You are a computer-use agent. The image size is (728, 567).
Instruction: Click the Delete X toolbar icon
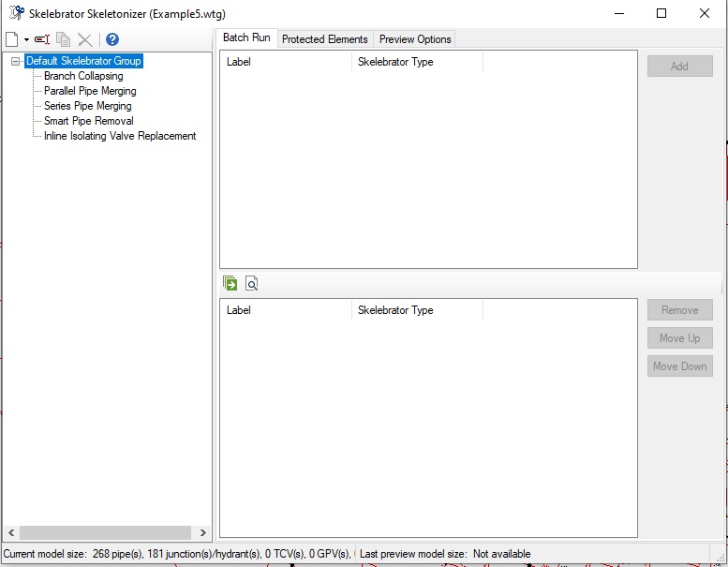85,40
